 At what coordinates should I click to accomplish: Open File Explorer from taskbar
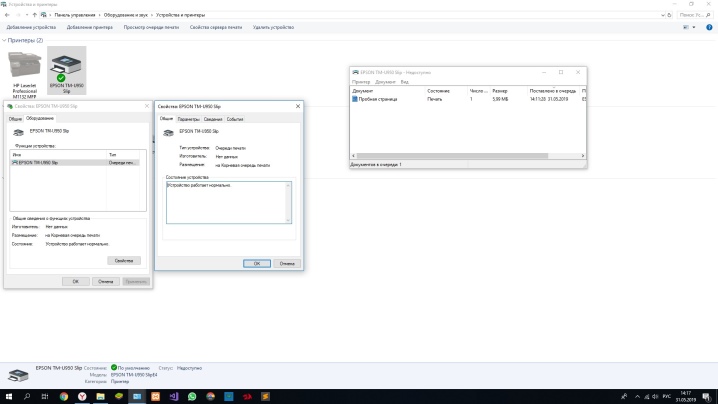pos(100,397)
